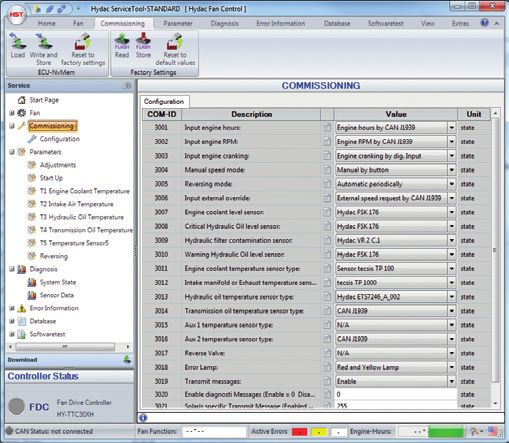Select Commissioning in the Service tree
Image resolution: width=509 pixels, height=443 pixels.
(52, 126)
